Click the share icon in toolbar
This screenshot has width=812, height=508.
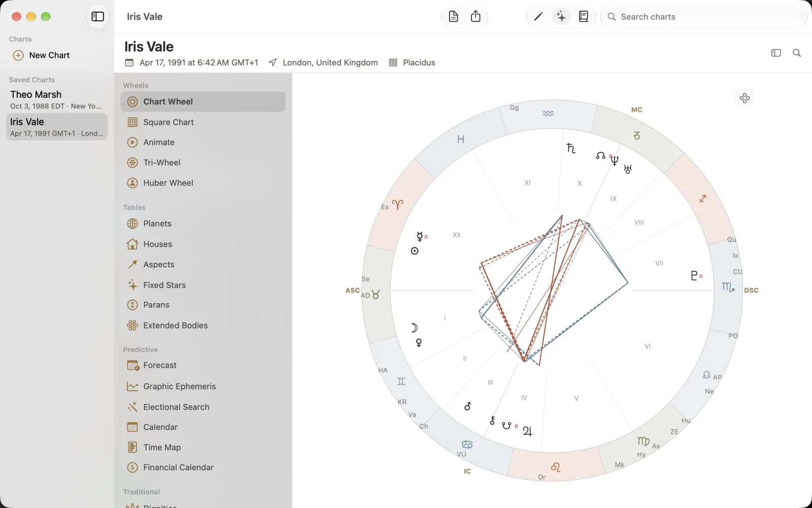pyautogui.click(x=476, y=17)
